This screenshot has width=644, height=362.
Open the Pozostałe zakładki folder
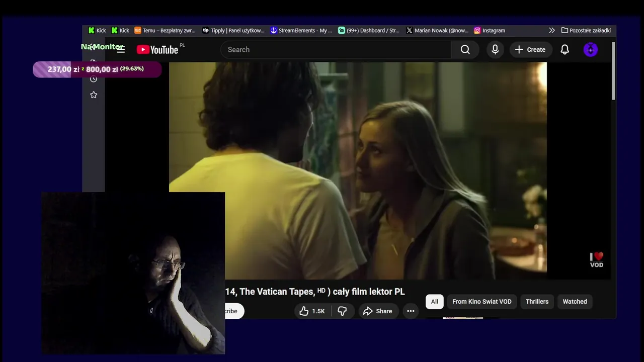click(586, 30)
